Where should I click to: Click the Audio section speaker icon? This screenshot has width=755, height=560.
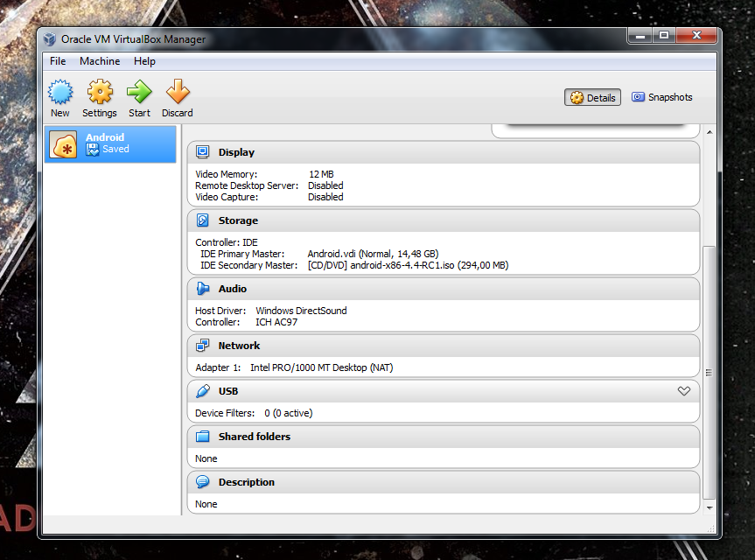coord(203,289)
